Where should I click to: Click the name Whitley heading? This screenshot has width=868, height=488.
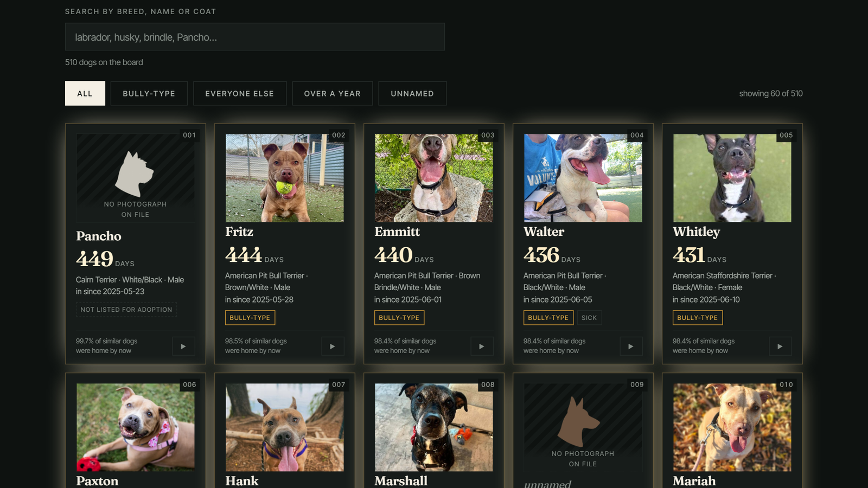[697, 232]
